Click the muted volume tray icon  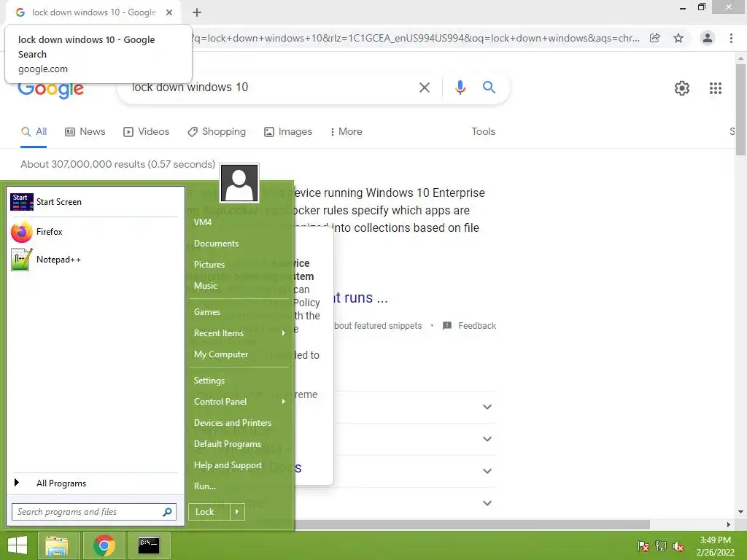678,546
